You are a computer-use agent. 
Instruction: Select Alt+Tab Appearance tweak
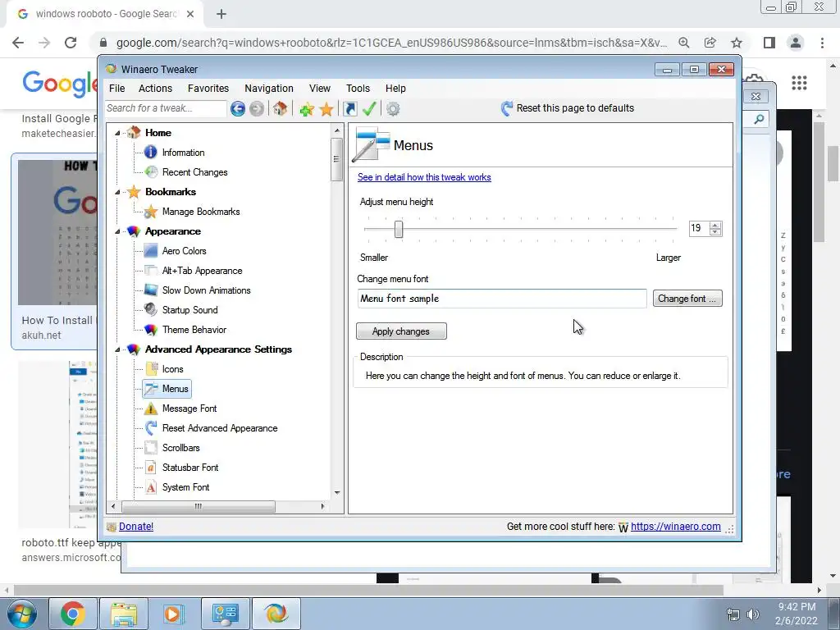[202, 271]
